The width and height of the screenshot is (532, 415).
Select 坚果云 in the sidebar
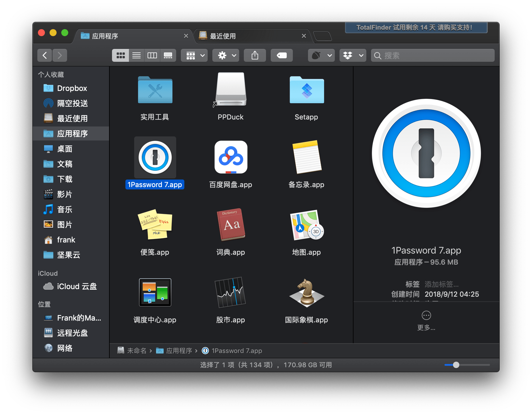(x=71, y=255)
